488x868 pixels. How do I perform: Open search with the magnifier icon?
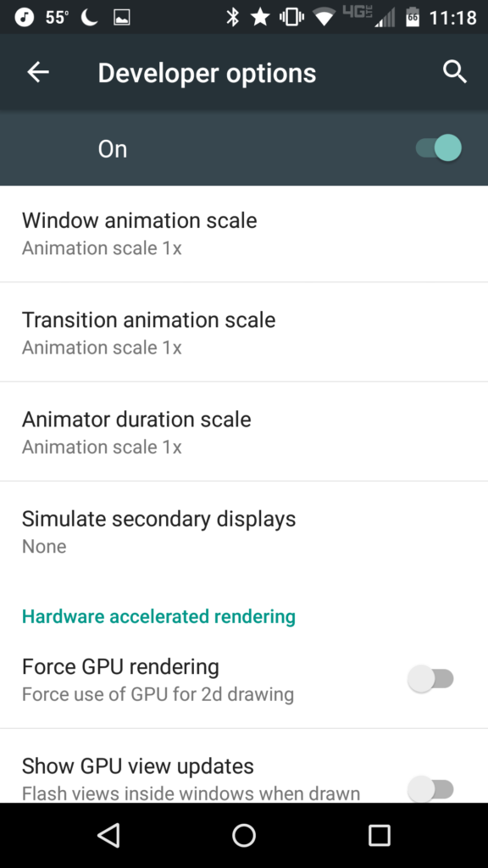pos(455,72)
